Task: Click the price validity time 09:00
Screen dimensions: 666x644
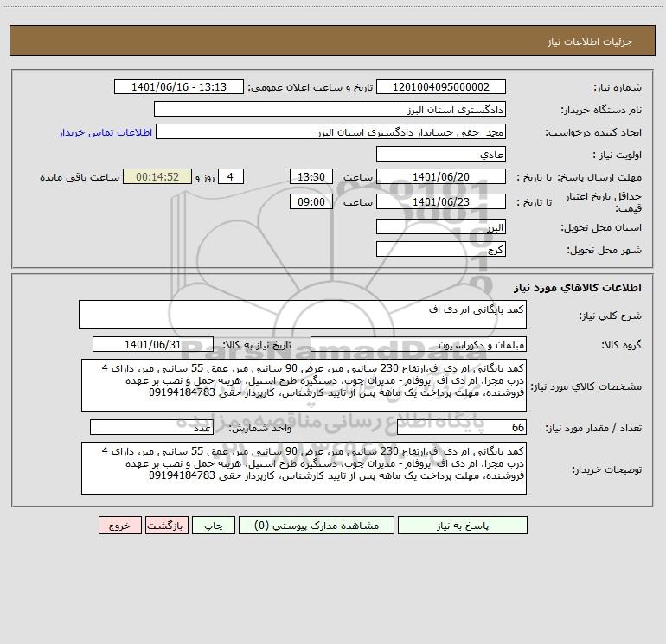Action: point(311,201)
